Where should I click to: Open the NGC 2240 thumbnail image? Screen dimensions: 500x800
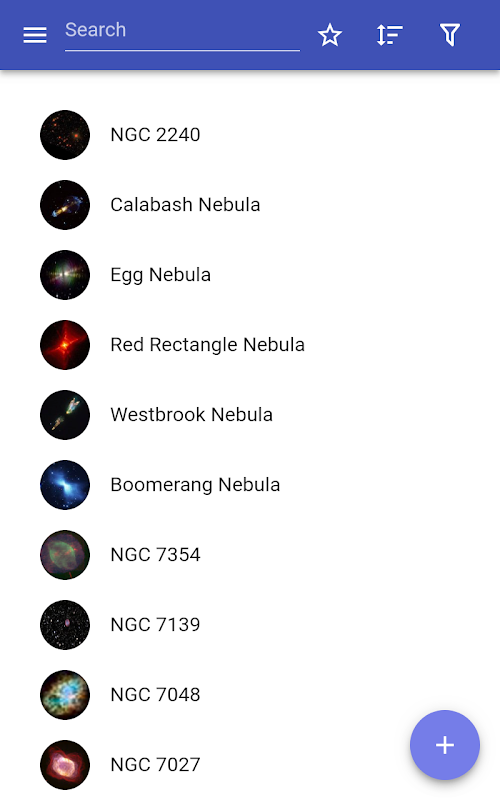click(65, 135)
